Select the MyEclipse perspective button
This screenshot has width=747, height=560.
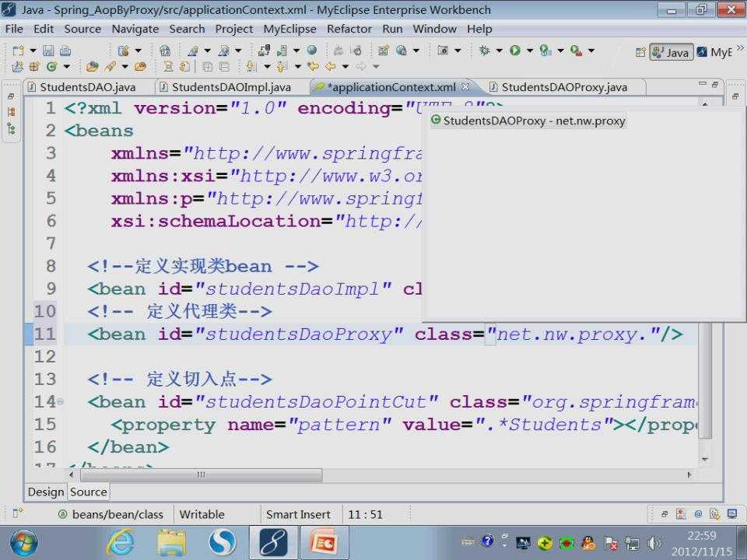click(x=714, y=52)
